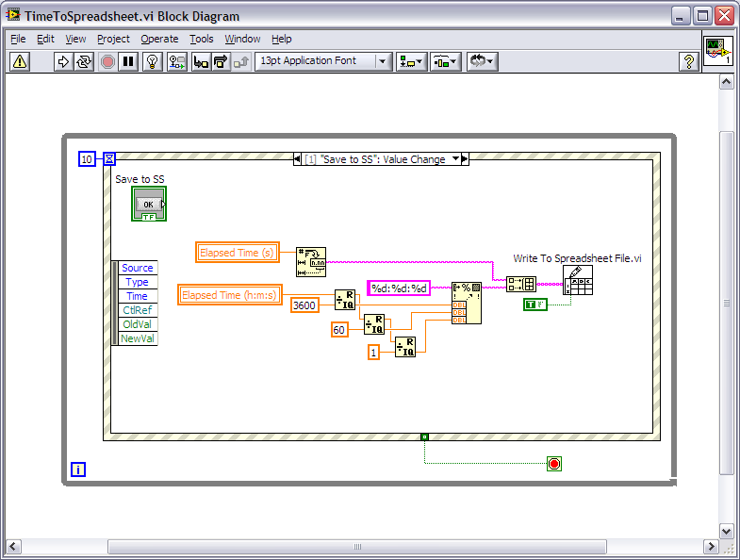This screenshot has height=560, width=740.
Task: Click Number To Fractional String function
Action: click(x=311, y=261)
